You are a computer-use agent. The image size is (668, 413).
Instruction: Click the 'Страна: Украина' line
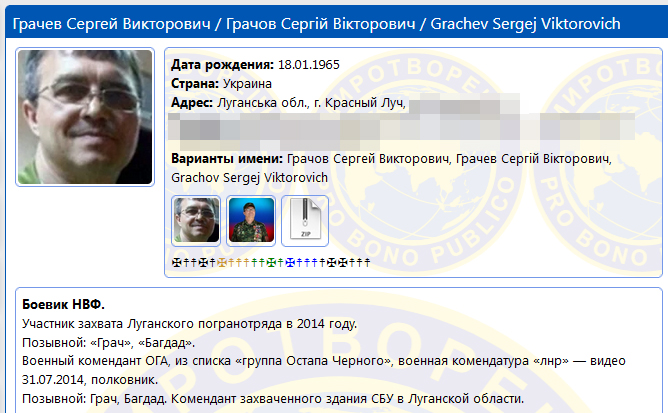point(222,84)
